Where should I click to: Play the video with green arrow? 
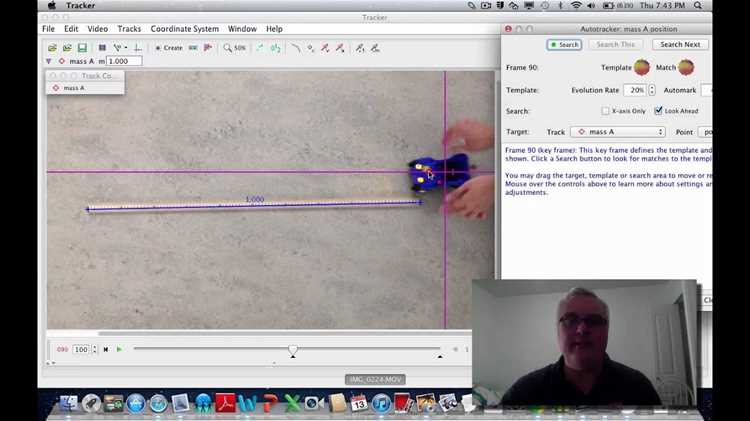[119, 349]
